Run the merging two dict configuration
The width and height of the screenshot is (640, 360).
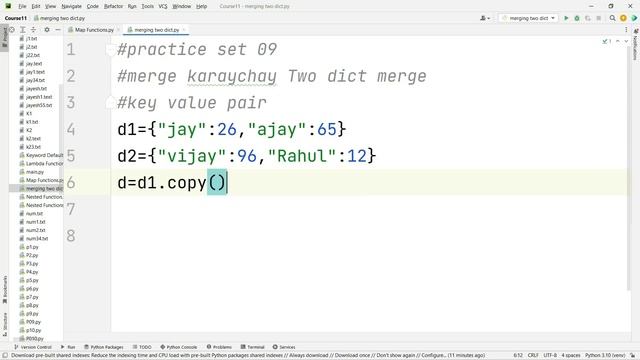pos(566,18)
